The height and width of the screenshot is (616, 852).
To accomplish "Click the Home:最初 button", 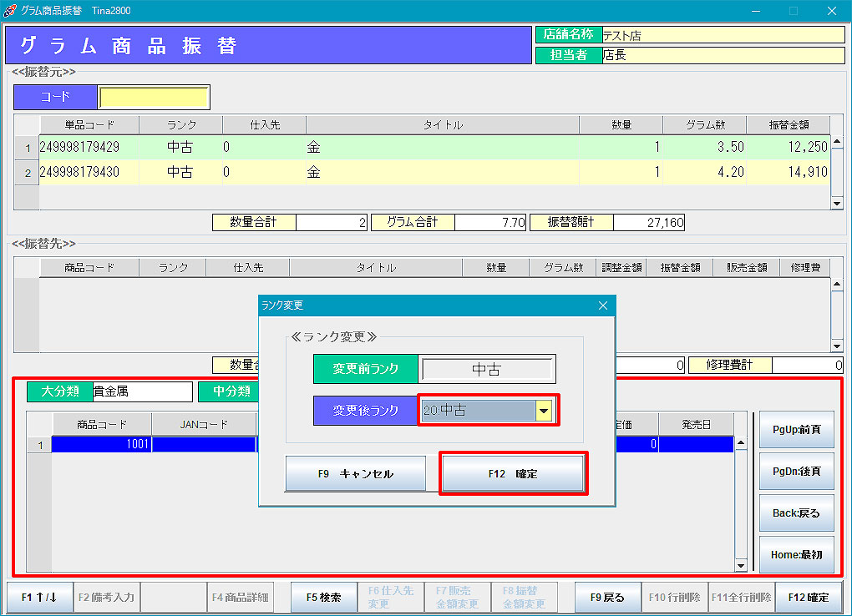I will point(796,554).
